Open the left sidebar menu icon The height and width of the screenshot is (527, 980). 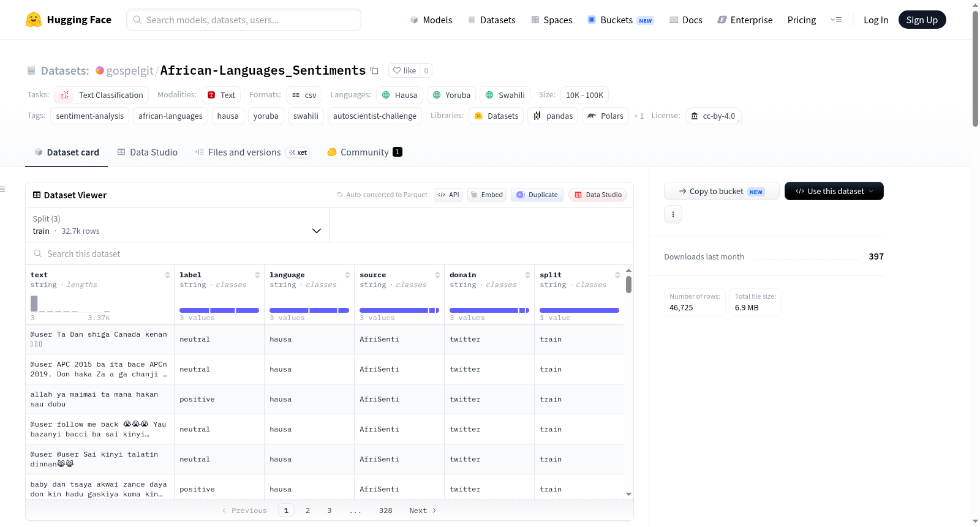click(x=3, y=189)
